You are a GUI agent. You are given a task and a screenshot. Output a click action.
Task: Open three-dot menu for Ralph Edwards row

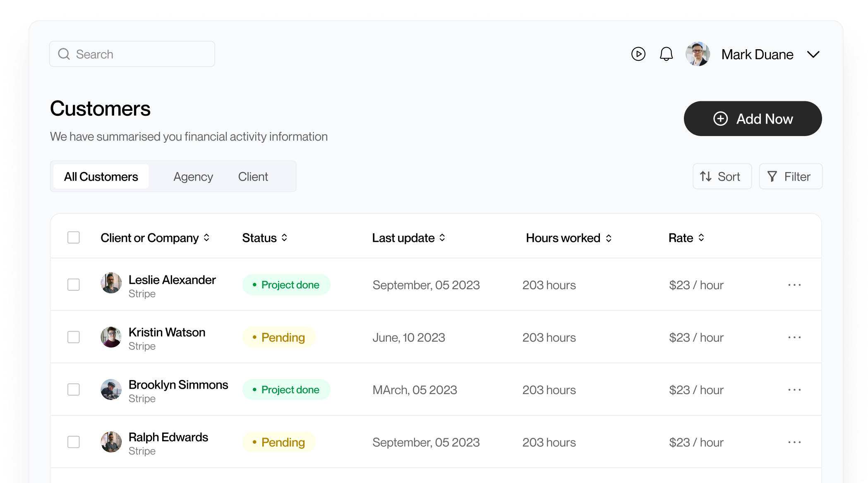point(794,442)
